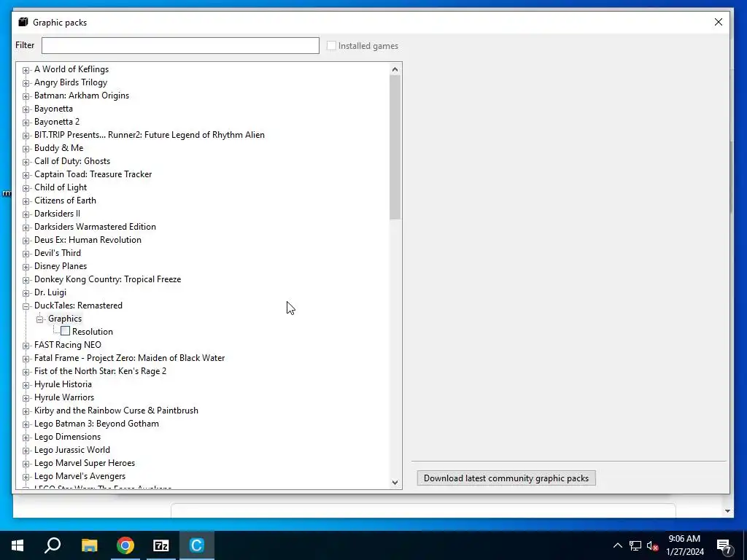Select Lego Marvel Super Heroes entry

click(85, 463)
